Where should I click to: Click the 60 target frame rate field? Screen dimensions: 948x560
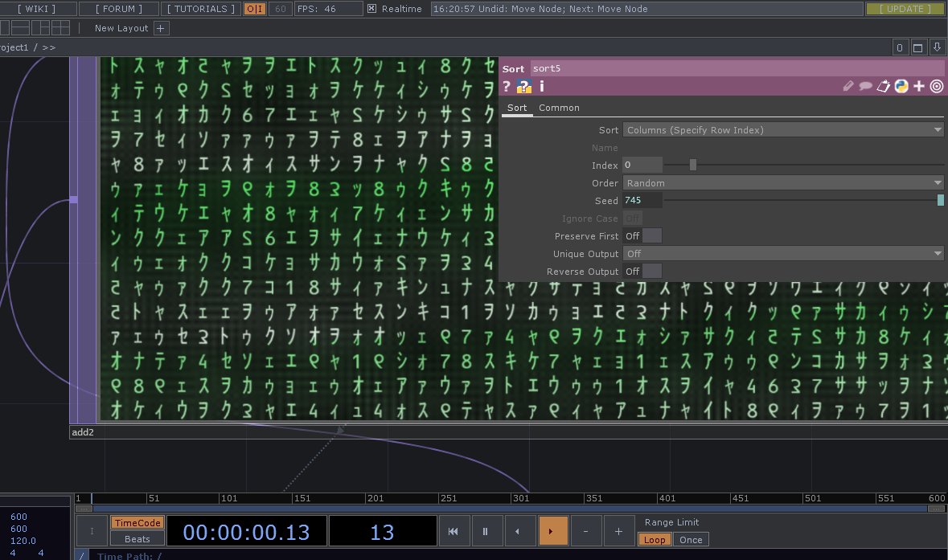click(x=281, y=9)
